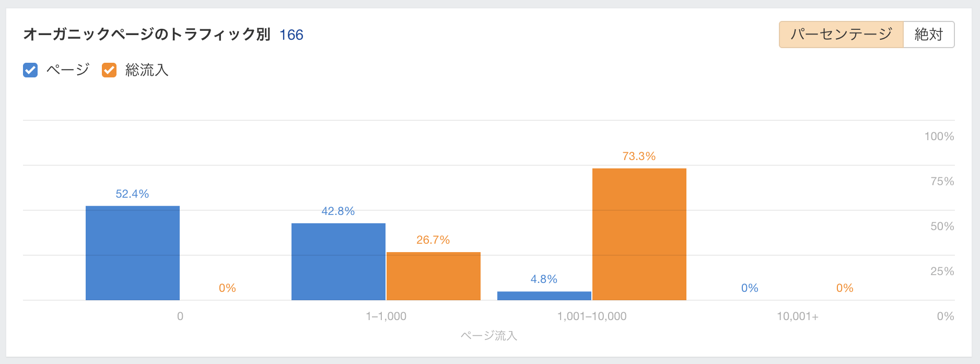Click the 1,001–10,000 axis label
The height and width of the screenshot is (364, 980).
coord(592,316)
